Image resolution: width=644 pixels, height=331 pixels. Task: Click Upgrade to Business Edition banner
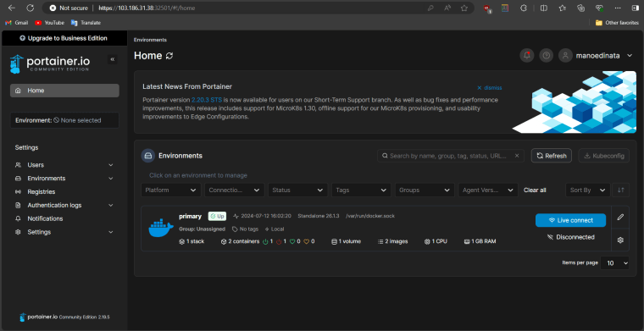pyautogui.click(x=64, y=38)
